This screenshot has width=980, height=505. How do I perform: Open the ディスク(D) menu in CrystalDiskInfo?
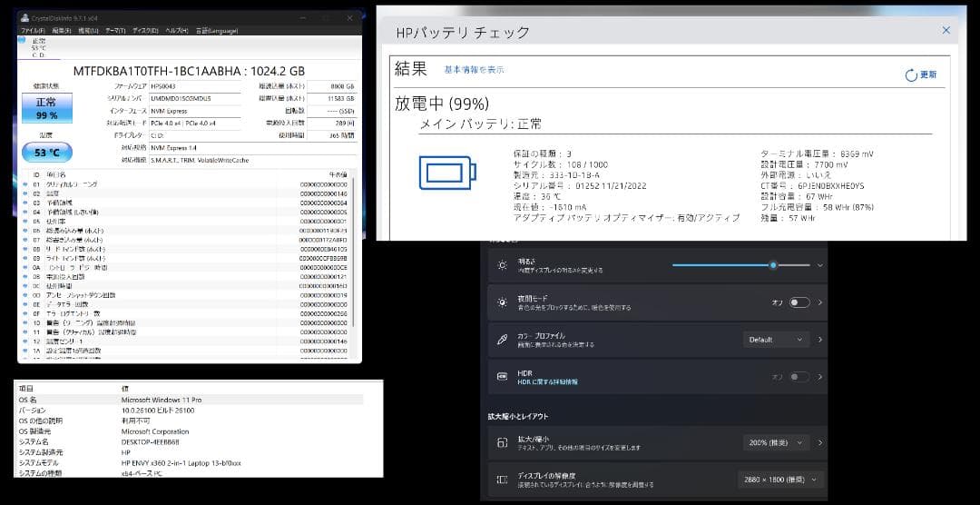[145, 31]
